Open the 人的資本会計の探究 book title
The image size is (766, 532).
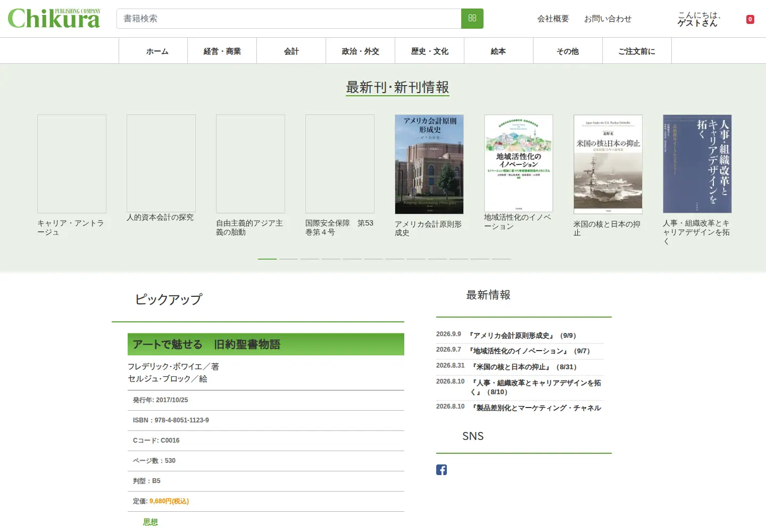click(x=160, y=218)
